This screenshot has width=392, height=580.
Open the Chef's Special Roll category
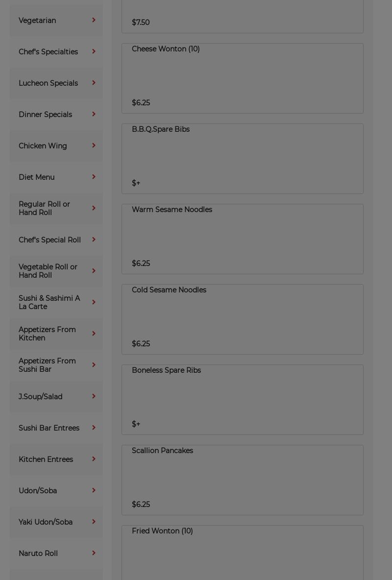coord(49,240)
